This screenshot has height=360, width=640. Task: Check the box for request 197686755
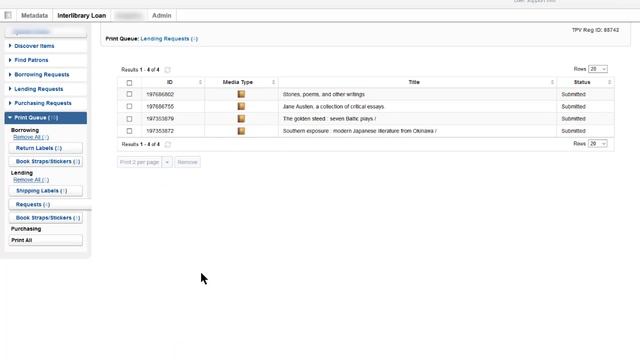pos(129,107)
